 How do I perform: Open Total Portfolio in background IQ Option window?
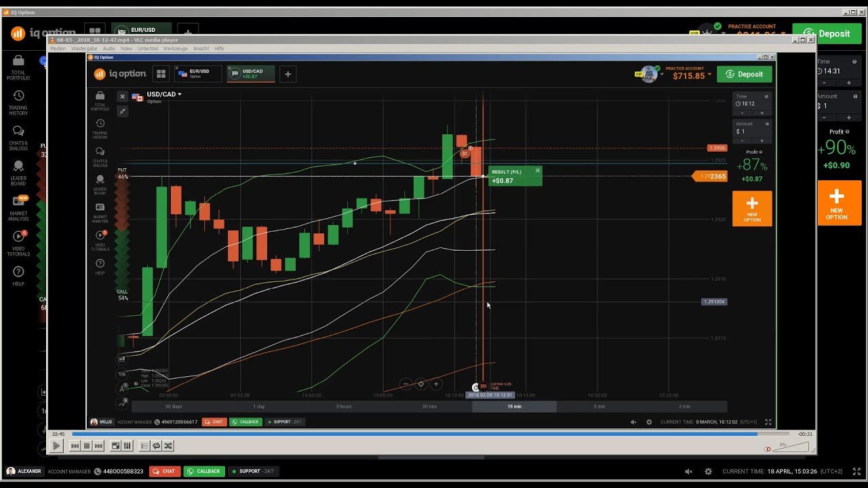(x=18, y=68)
